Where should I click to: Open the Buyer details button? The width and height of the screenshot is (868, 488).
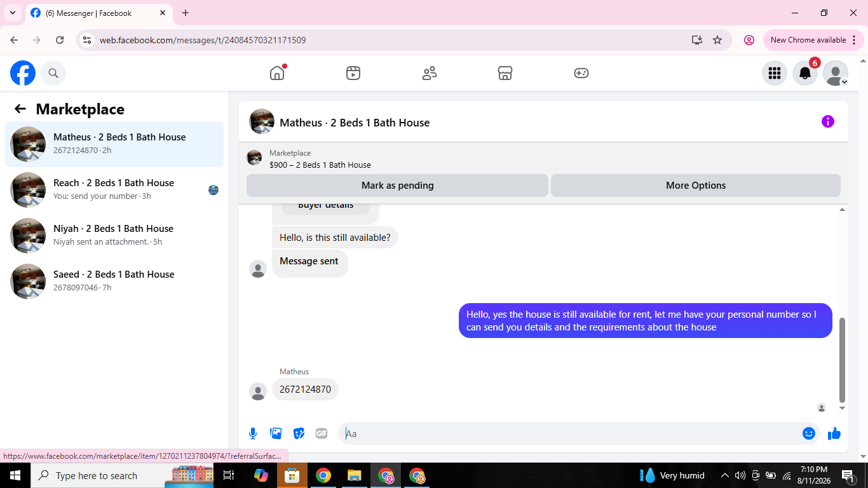tap(325, 207)
